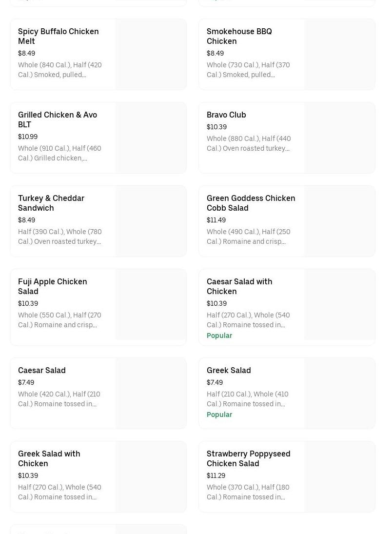Viewport: 392px width, 534px height.
Task: Click the Turkey & Cheddar Sandwich image
Action: (x=151, y=221)
